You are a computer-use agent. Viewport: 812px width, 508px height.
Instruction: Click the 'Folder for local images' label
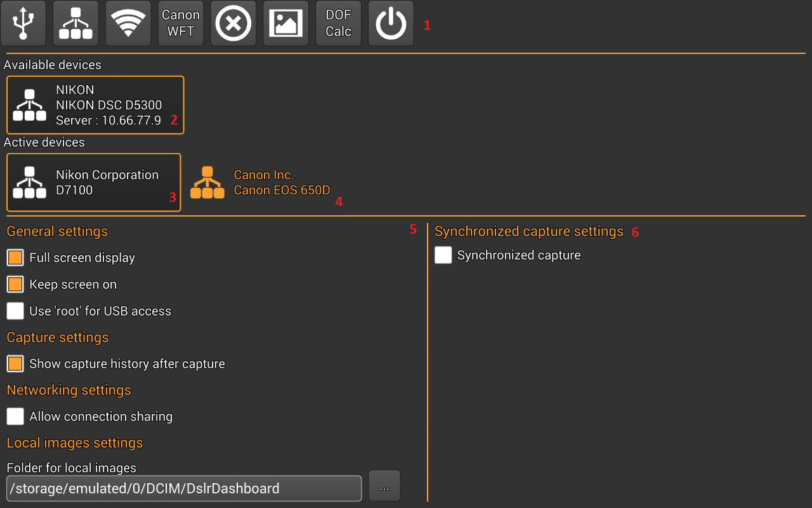pyautogui.click(x=72, y=468)
